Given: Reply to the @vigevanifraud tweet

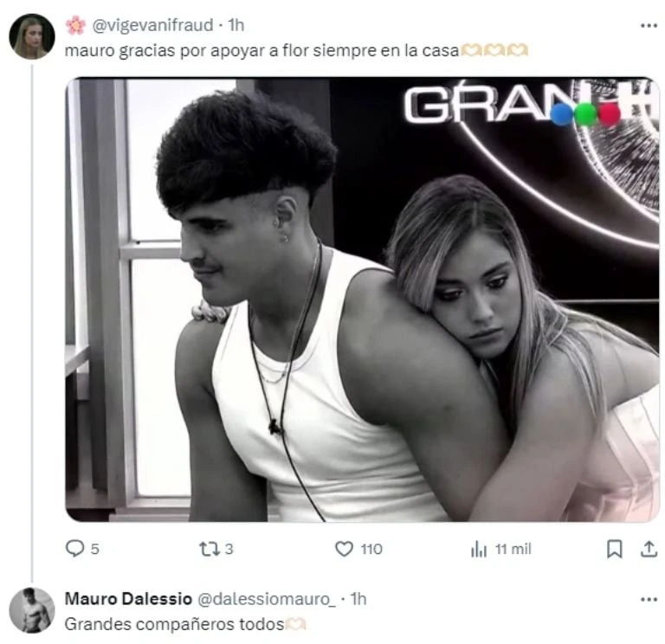Looking at the screenshot, I should (x=76, y=549).
